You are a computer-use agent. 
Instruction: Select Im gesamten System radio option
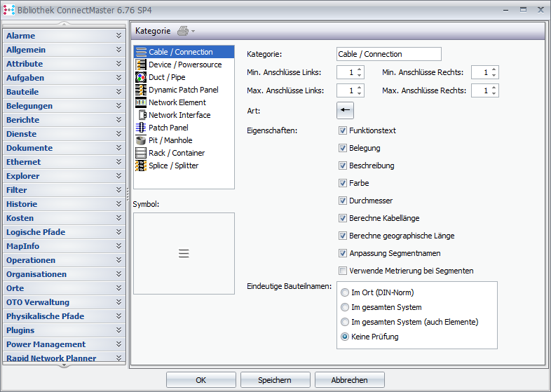(x=345, y=307)
